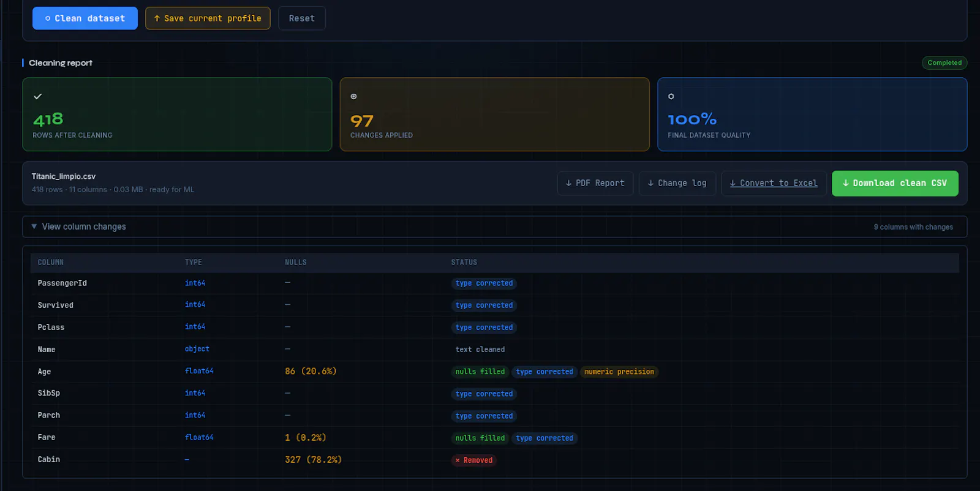Click the int64 type of Pclass
The width and height of the screenshot is (980, 491).
tap(195, 326)
